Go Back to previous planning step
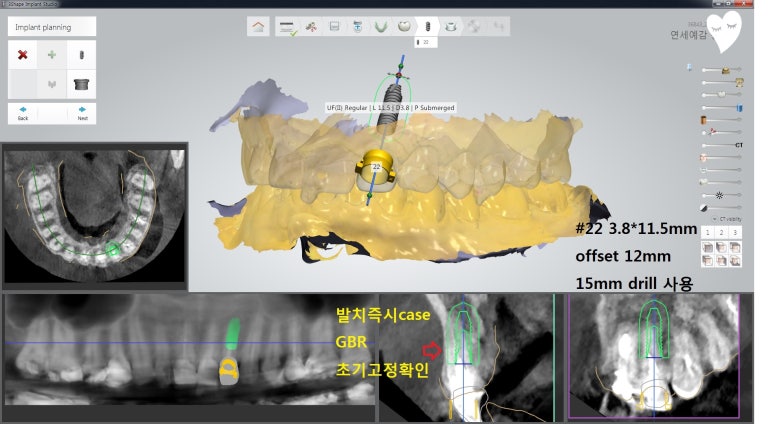Viewport: 773px width, 424px height. pos(23,112)
